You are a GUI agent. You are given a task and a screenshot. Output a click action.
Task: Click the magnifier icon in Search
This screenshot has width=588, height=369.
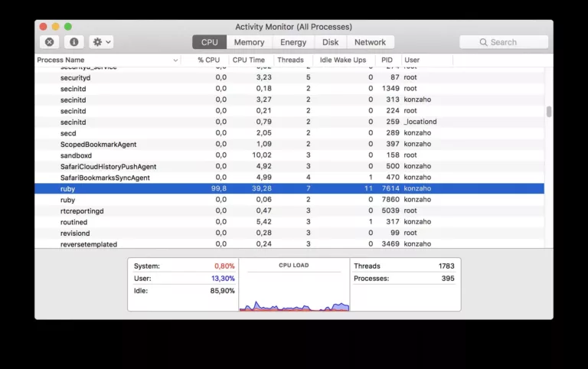coord(483,42)
